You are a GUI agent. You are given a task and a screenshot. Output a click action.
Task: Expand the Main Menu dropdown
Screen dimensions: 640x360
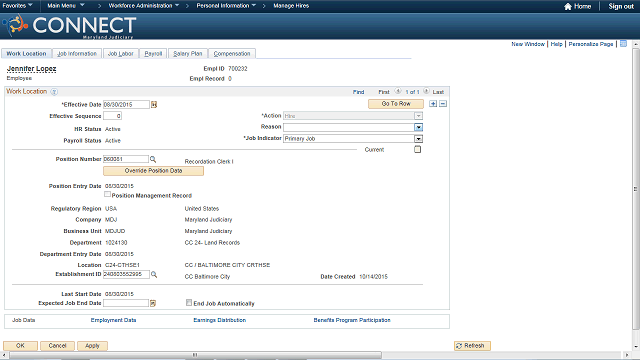(x=66, y=6)
